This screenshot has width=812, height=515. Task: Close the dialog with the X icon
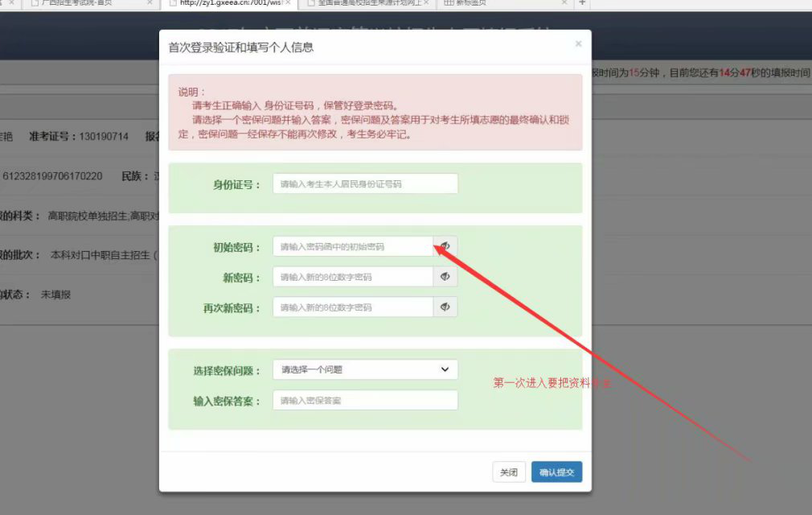coord(578,43)
